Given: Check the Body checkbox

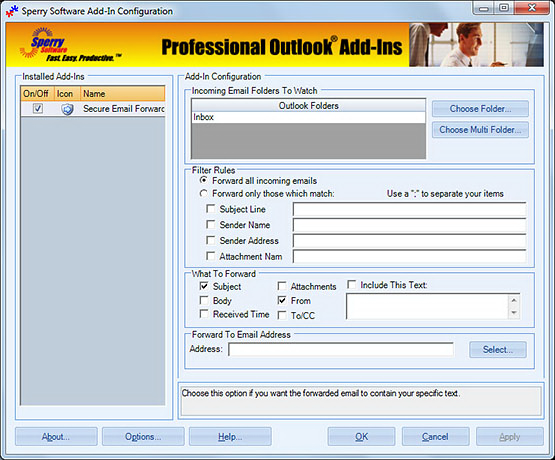Looking at the screenshot, I should tap(204, 300).
